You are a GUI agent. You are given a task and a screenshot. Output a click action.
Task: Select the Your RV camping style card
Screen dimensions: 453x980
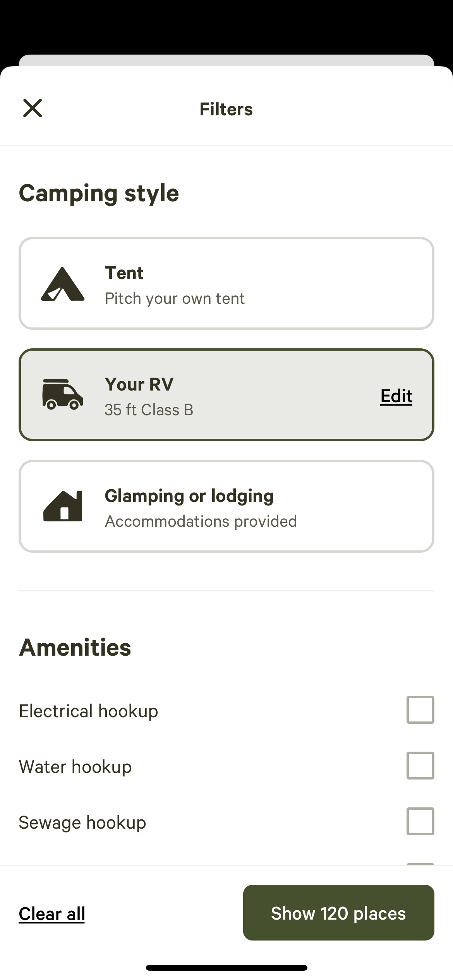point(226,395)
